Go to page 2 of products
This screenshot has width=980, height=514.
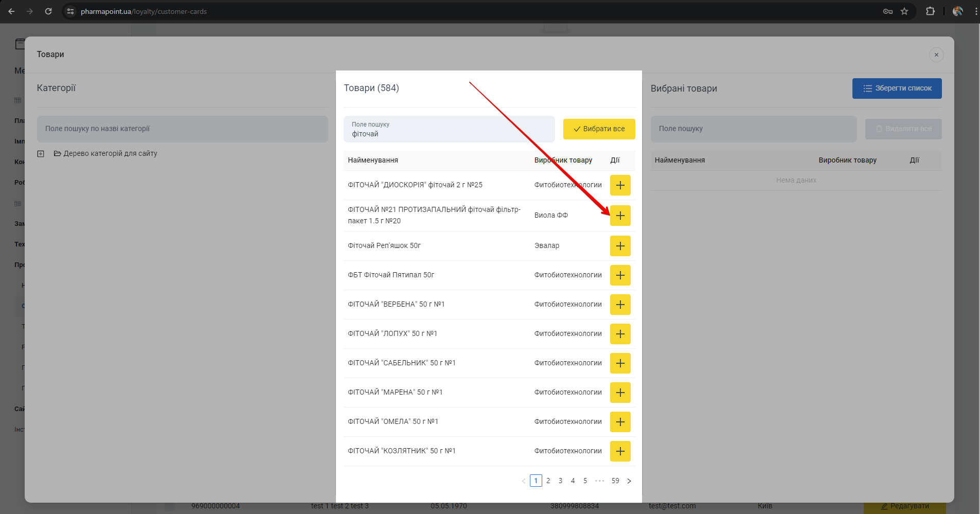pyautogui.click(x=548, y=481)
